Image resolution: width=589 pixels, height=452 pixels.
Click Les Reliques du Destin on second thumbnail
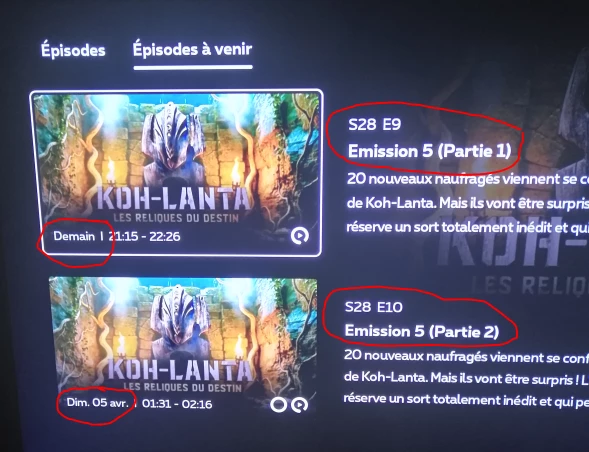(182, 387)
